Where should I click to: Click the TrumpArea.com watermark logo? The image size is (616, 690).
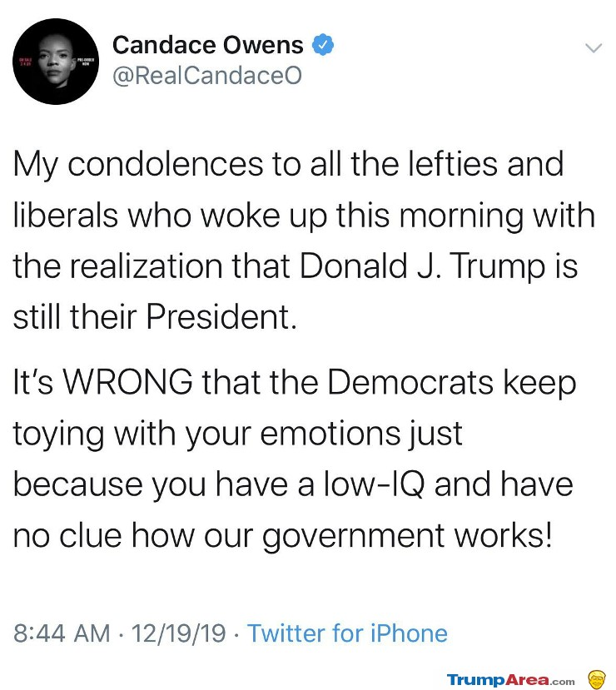[510, 679]
